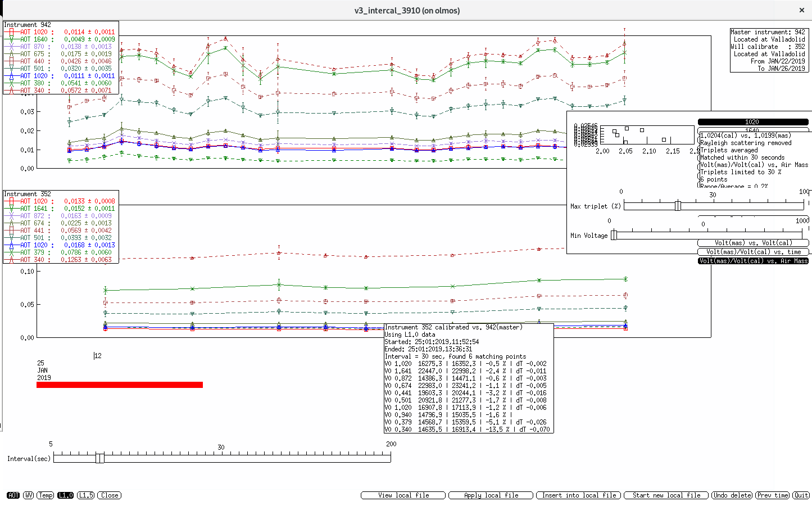Toggle the AOT display mode button
The height and width of the screenshot is (506, 812).
13,495
